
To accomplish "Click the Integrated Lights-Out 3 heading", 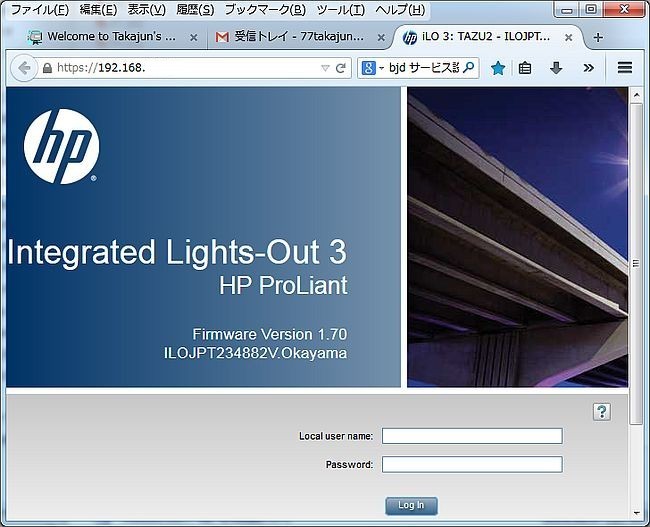I will point(177,252).
